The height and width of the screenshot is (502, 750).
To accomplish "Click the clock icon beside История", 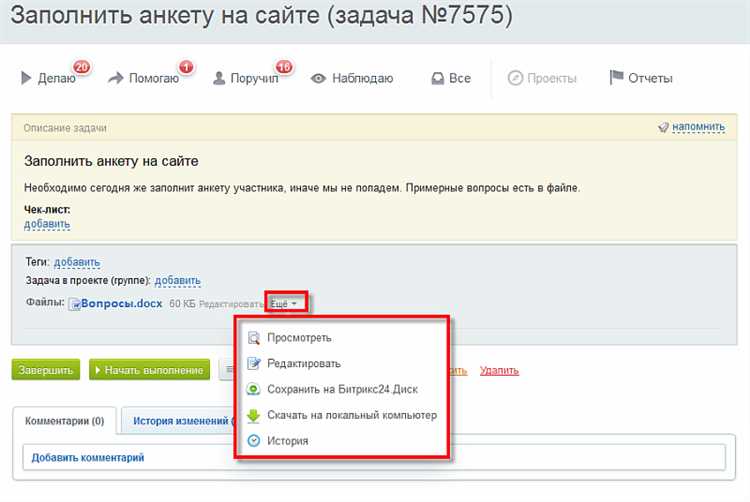I will [x=254, y=441].
